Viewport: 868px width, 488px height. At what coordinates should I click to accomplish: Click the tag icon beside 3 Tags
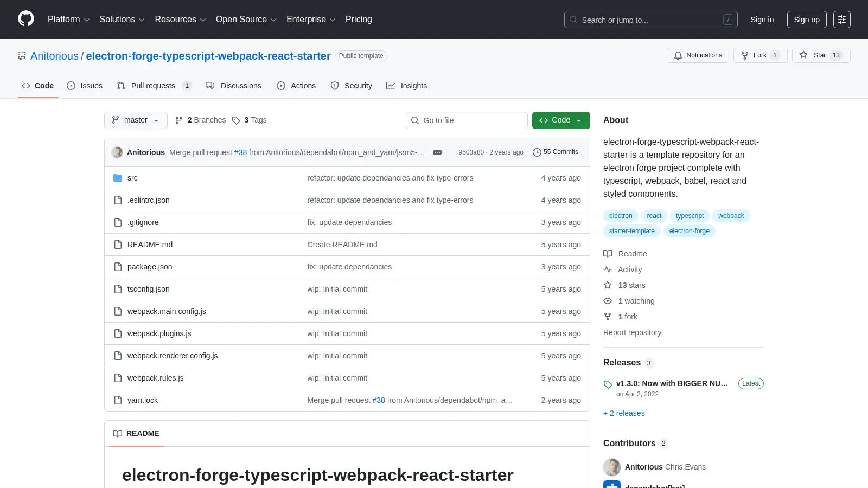click(236, 120)
